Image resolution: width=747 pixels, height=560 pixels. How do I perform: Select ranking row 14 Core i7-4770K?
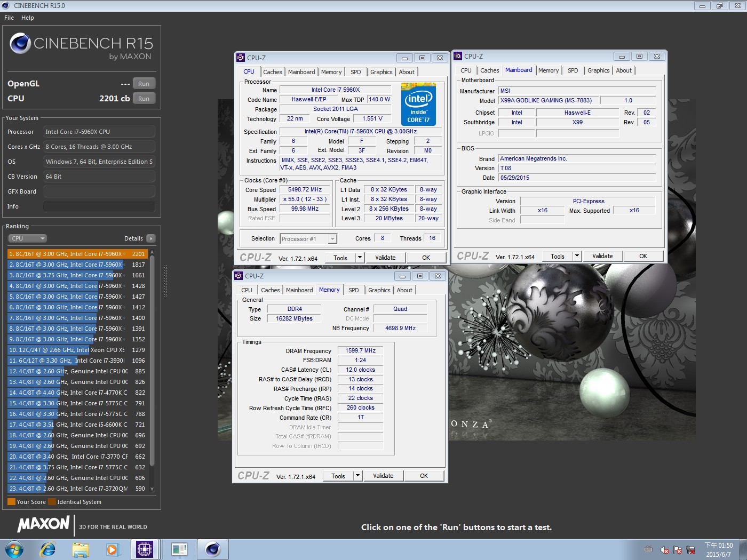point(77,393)
